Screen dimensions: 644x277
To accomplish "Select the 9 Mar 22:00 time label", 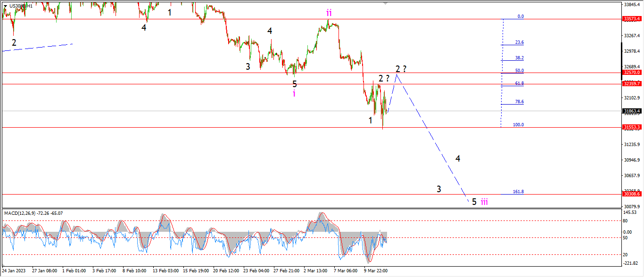I will [377, 271].
